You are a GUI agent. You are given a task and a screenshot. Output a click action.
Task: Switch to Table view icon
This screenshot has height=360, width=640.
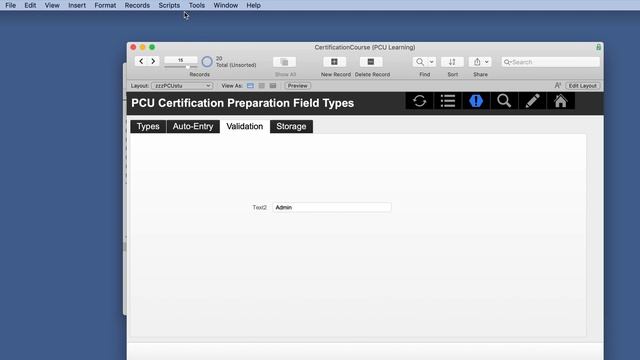273,86
